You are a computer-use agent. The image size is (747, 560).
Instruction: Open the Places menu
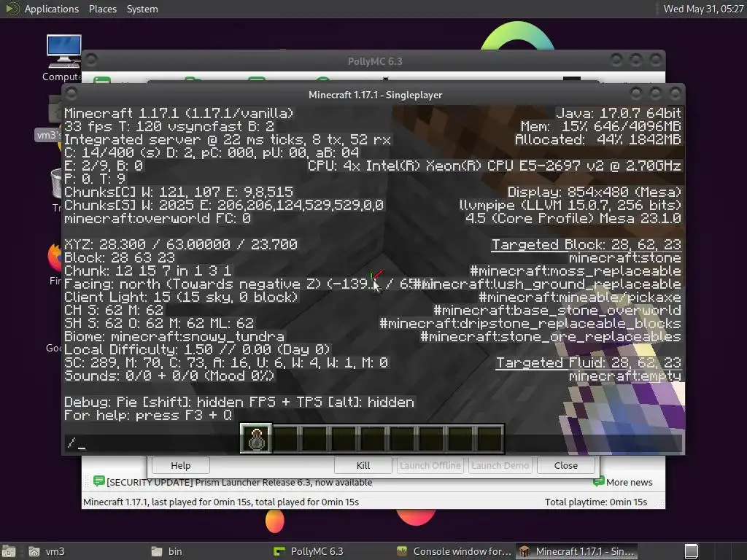click(x=102, y=9)
